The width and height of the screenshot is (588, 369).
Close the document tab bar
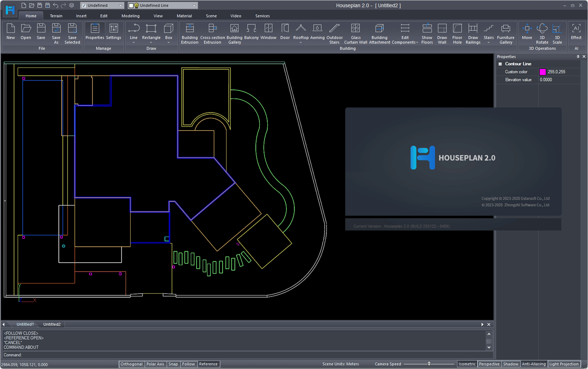point(489,324)
